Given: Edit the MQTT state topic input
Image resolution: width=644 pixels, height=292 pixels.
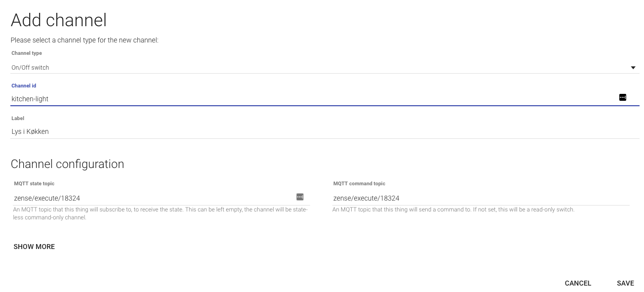Looking at the screenshot, I should 148,198.
